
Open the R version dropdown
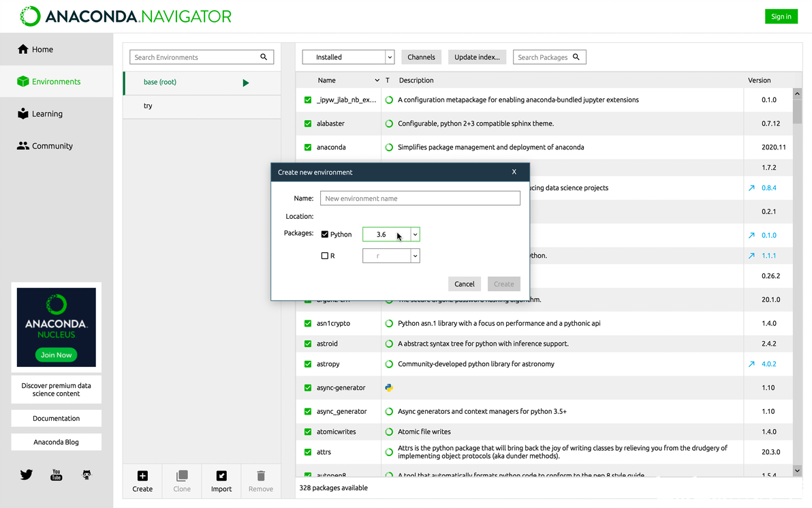391,256
